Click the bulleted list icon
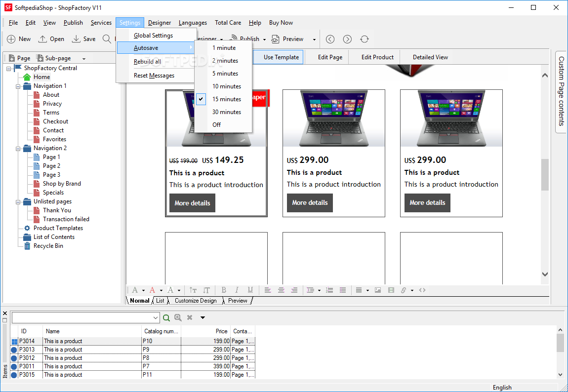Image resolution: width=568 pixels, height=392 pixels. (x=342, y=290)
